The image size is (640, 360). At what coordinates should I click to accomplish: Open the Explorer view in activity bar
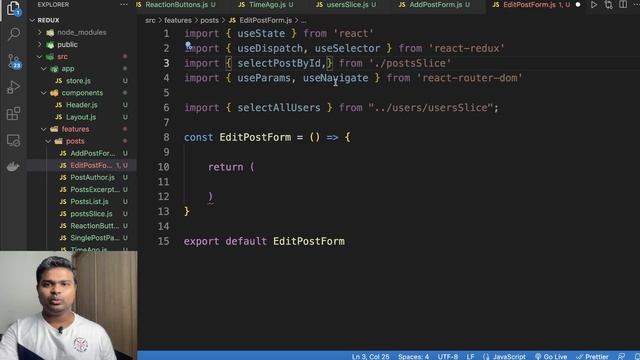pos(13,8)
